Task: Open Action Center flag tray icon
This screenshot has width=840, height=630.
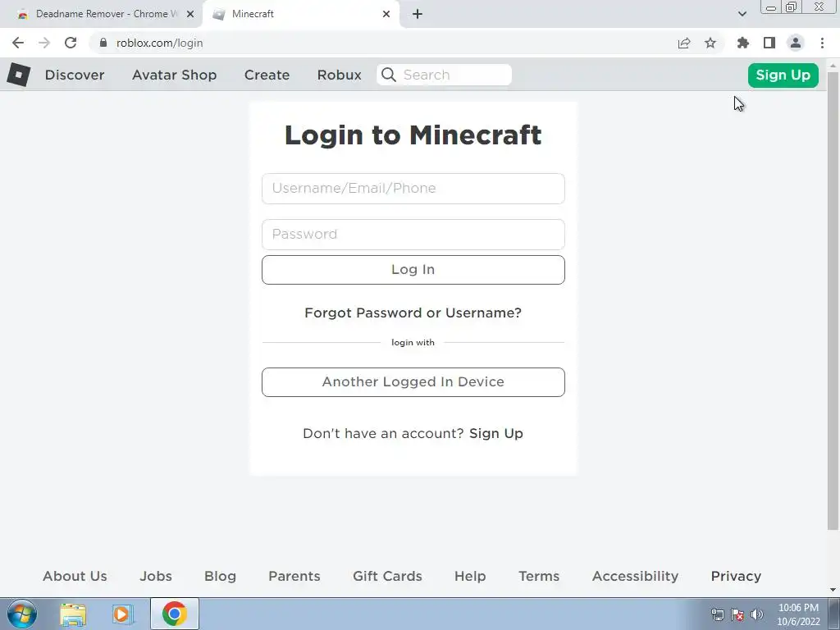Action: coord(737,614)
